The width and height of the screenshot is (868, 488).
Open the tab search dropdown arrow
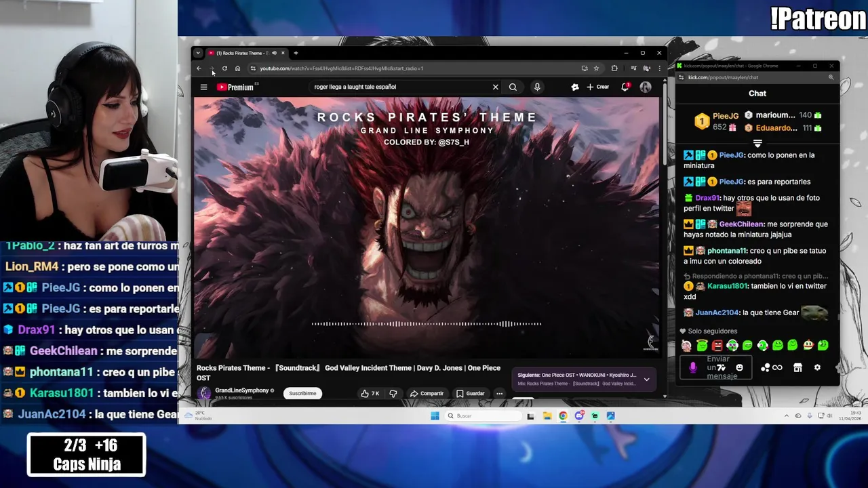tap(198, 53)
